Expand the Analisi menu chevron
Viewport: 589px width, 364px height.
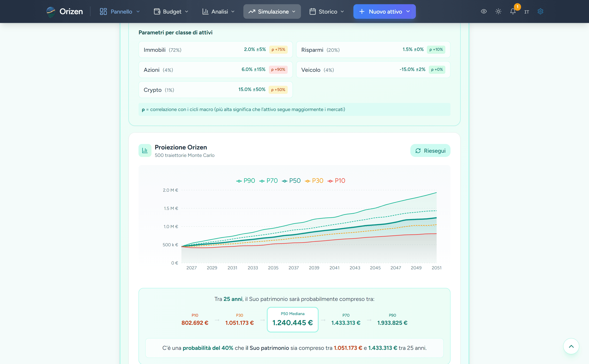(x=233, y=12)
